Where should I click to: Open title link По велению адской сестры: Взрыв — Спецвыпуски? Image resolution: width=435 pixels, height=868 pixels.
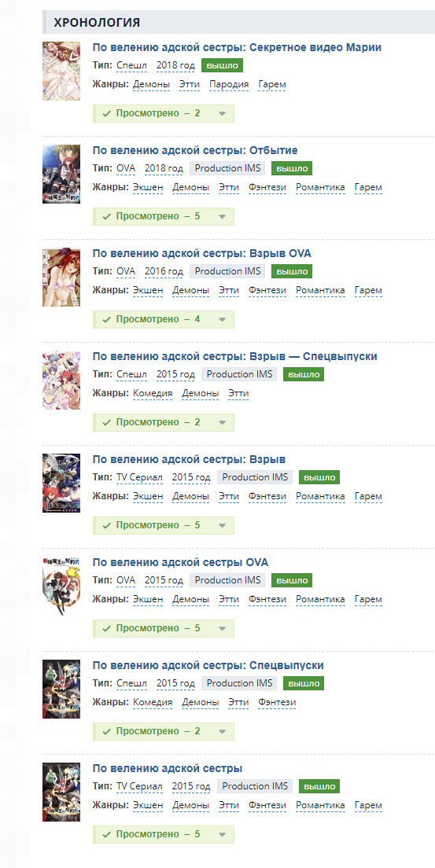(234, 356)
